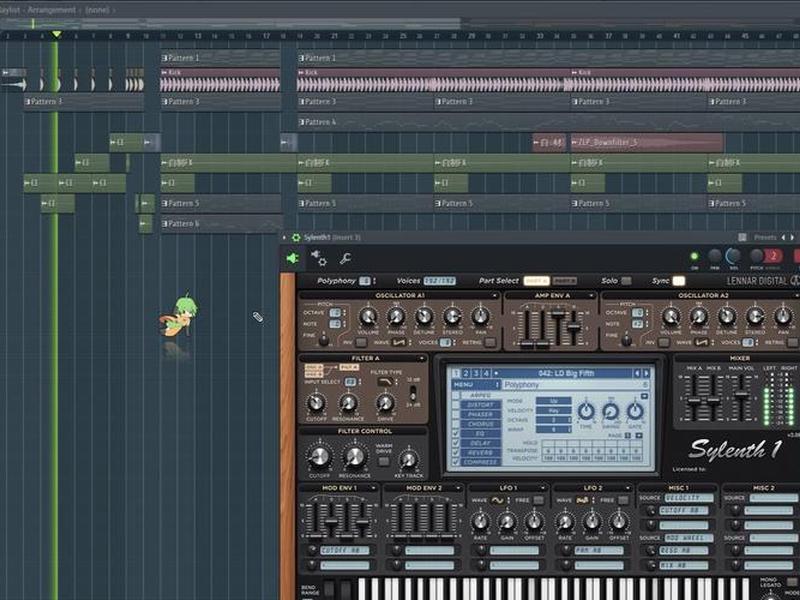Viewport: 800px width, 600px height.
Task: Open the Reverb effect page
Action: [481, 453]
